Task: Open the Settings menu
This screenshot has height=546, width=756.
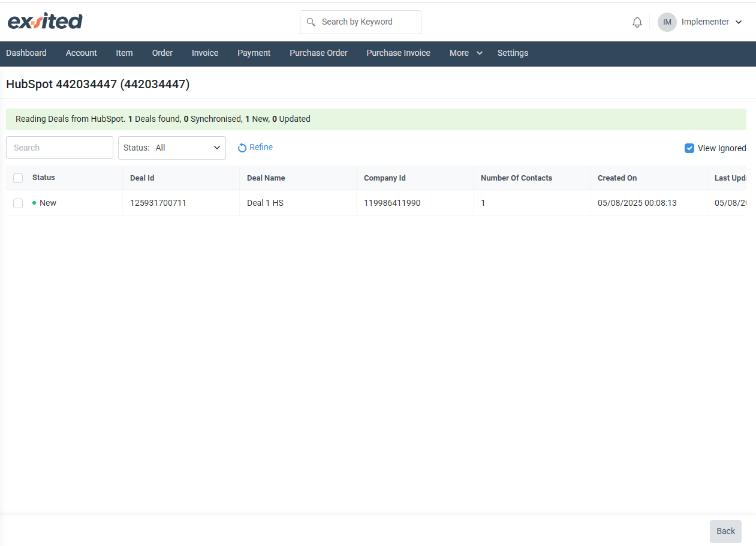Action: point(513,53)
